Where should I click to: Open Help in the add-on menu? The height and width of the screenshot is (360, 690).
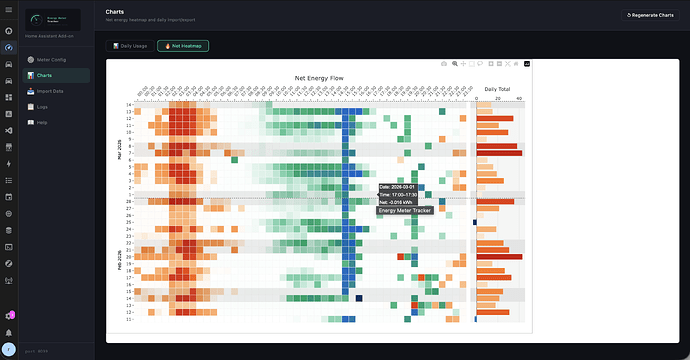click(x=56, y=122)
